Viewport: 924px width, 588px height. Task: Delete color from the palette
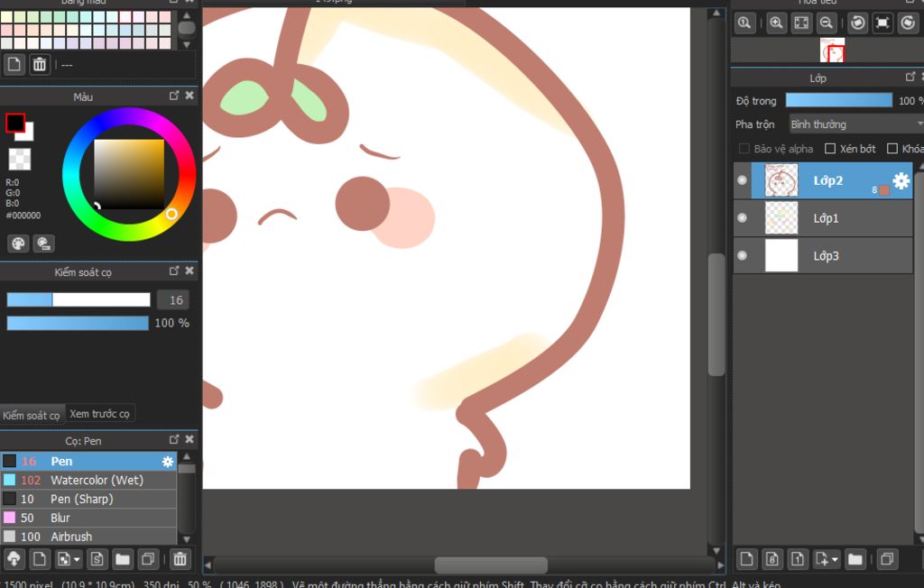tap(40, 64)
